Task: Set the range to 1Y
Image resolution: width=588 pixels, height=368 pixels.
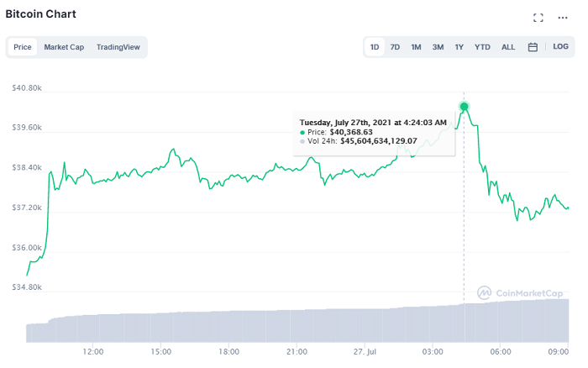Action: 459,47
